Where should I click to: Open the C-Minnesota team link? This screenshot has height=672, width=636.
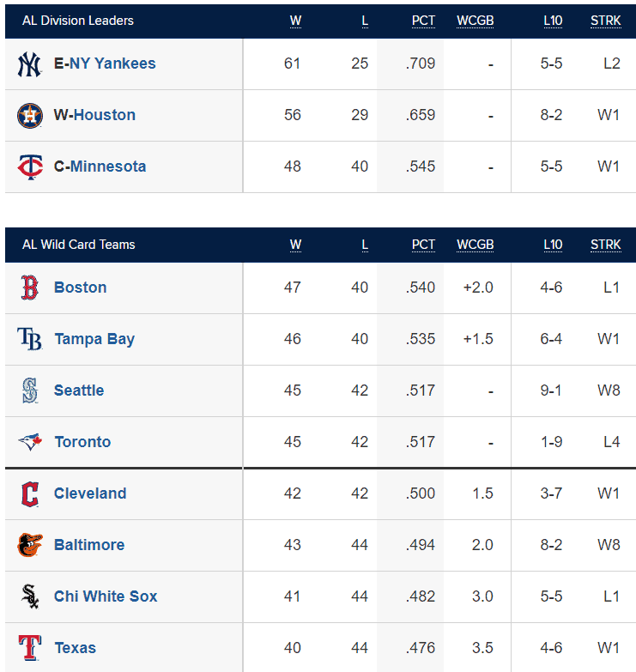[x=108, y=166]
